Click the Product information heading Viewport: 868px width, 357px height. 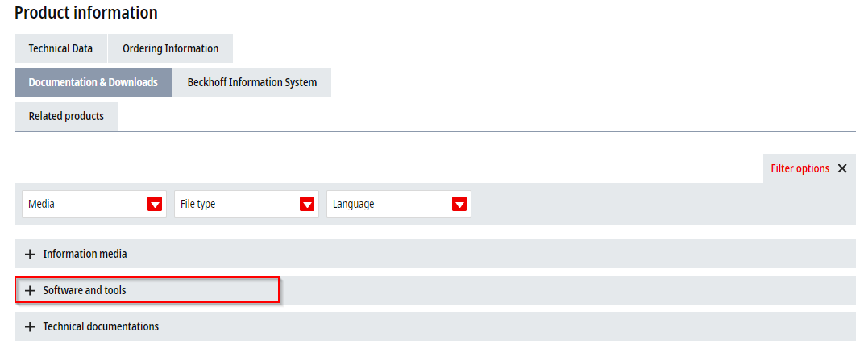click(x=85, y=12)
